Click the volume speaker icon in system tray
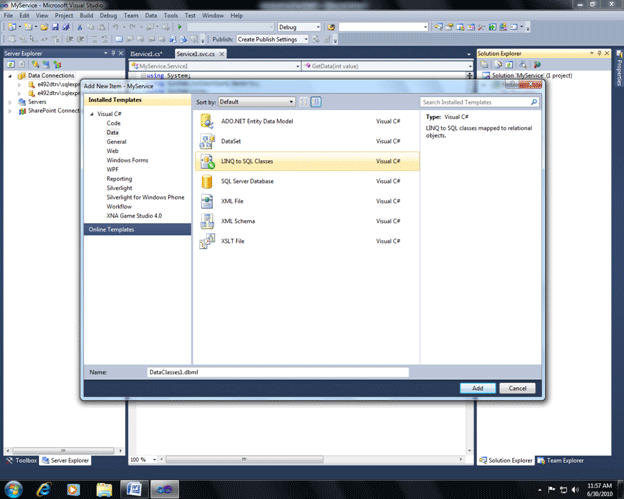This screenshot has width=624, height=499. [x=575, y=489]
